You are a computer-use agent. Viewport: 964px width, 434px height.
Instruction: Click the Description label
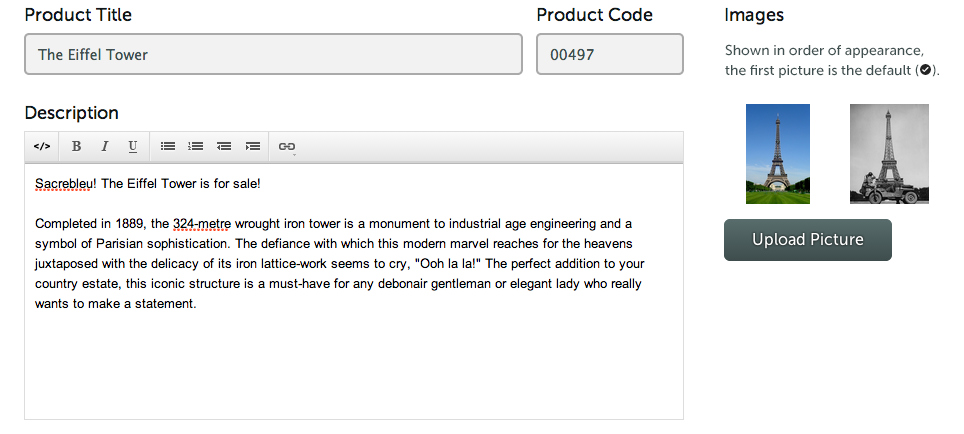click(72, 113)
